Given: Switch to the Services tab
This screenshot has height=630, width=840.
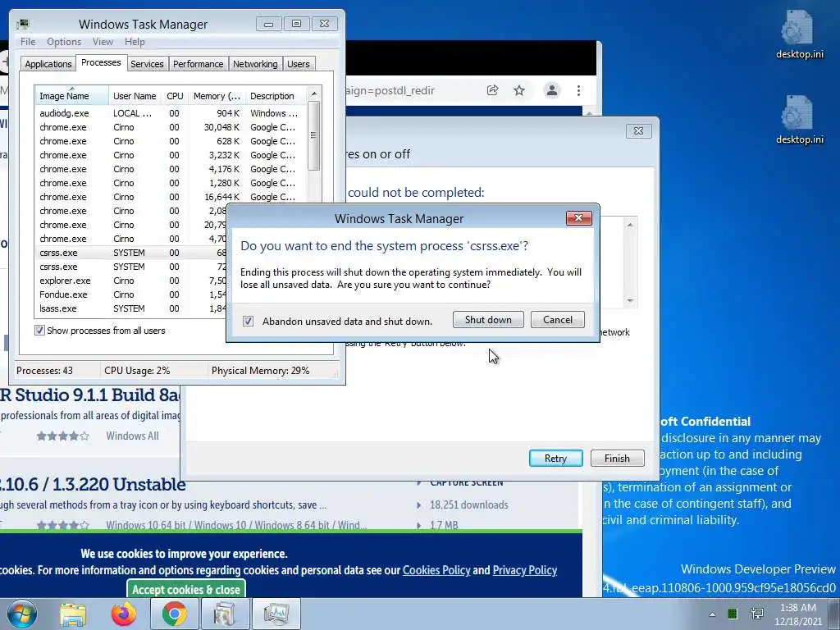Looking at the screenshot, I should click(x=147, y=64).
